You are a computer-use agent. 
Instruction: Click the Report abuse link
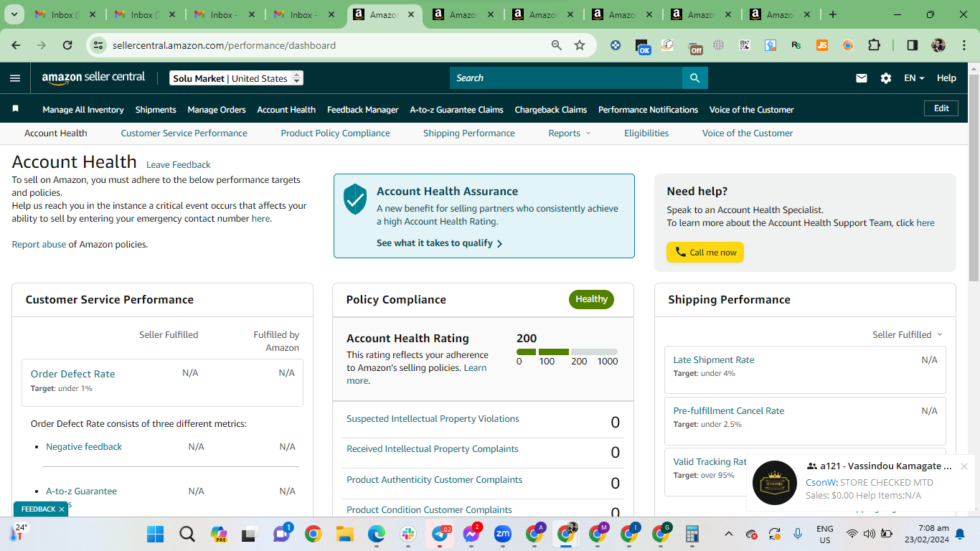[x=39, y=245]
